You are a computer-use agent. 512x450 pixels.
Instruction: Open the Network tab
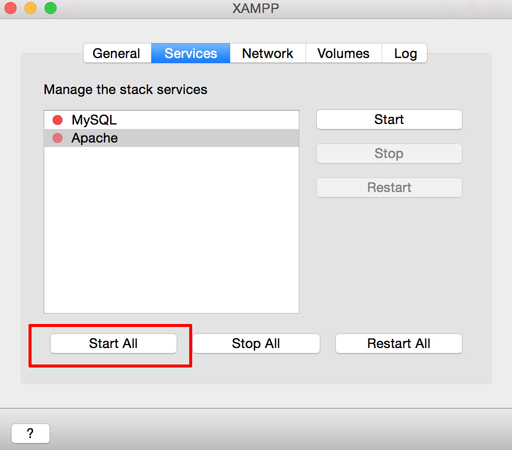268,53
